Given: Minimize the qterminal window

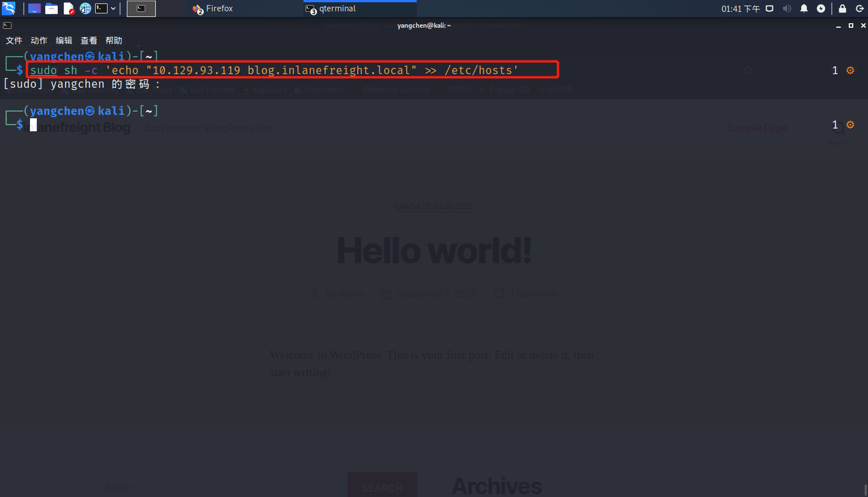Looking at the screenshot, I should [x=839, y=26].
